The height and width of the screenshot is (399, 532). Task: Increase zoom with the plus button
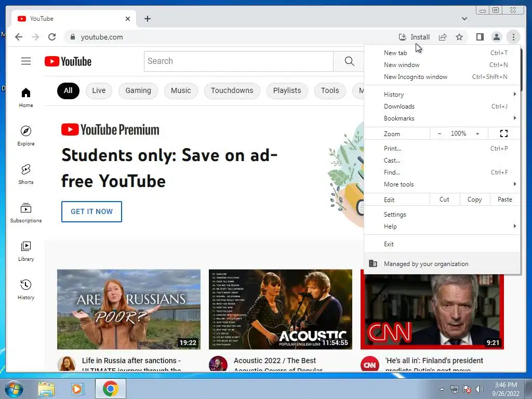coord(477,134)
